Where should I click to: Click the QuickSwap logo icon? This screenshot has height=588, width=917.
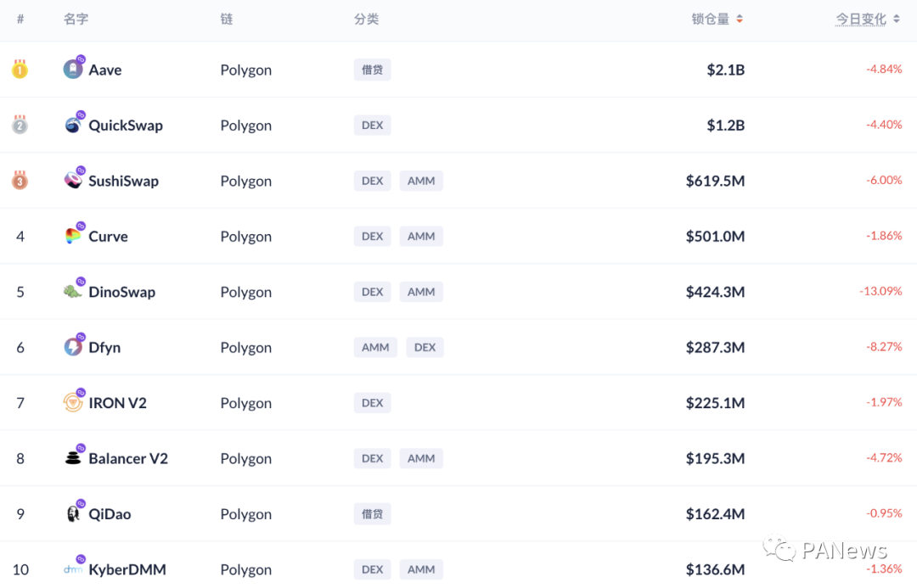pyautogui.click(x=73, y=126)
